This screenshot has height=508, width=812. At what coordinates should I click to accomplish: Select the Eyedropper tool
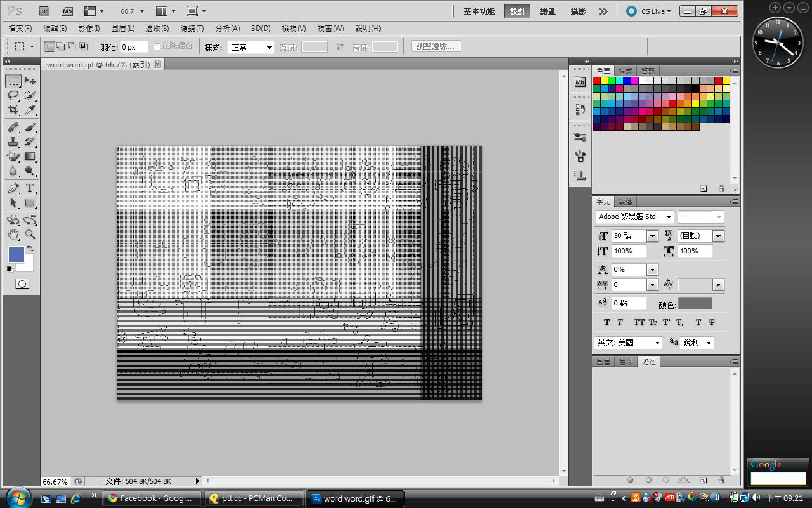coord(30,110)
